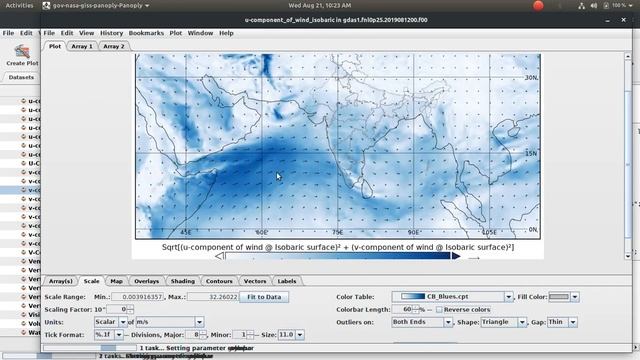
Task: Select the Datasets tab in main window
Action: [x=21, y=77]
